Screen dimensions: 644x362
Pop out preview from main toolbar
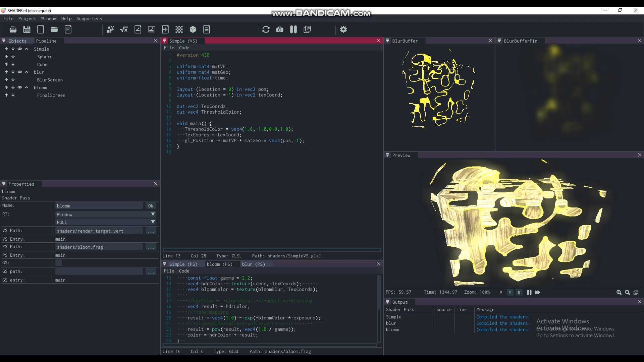(x=307, y=29)
